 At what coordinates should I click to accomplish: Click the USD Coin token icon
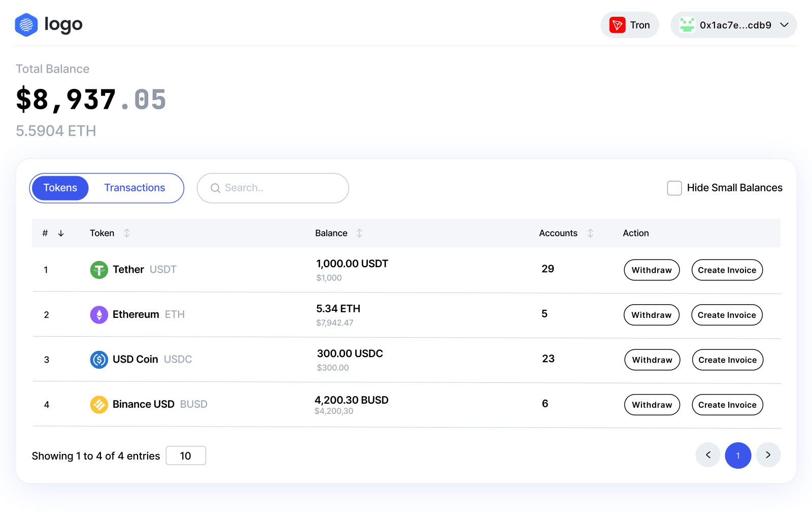pyautogui.click(x=99, y=359)
